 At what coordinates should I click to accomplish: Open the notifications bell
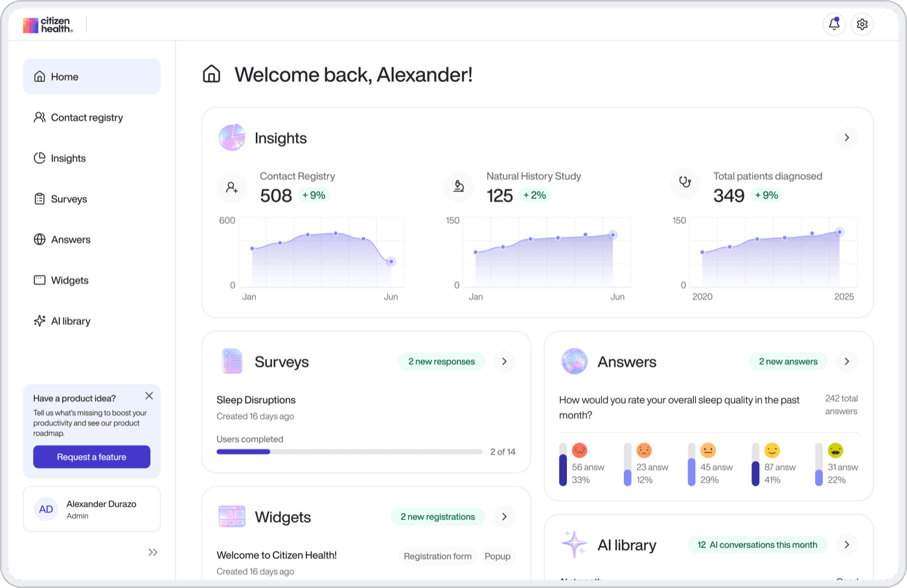tap(834, 24)
